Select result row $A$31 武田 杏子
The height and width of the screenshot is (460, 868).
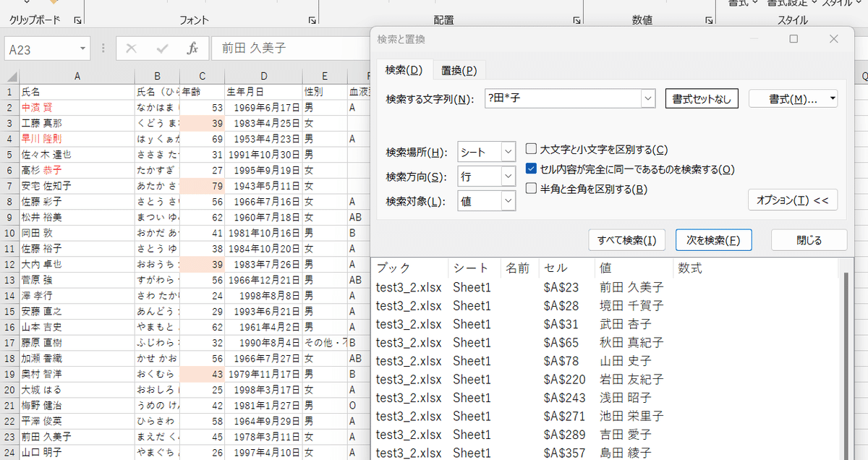pos(605,324)
